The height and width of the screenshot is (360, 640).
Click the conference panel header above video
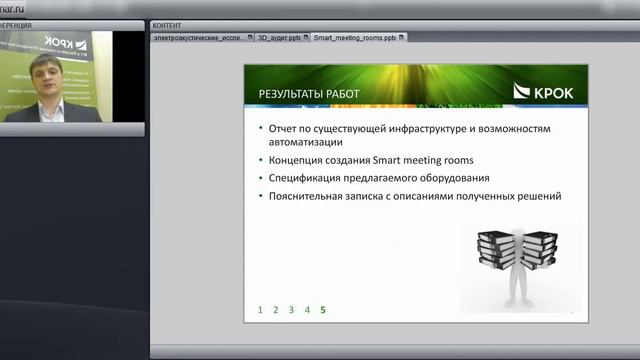pos(72,25)
